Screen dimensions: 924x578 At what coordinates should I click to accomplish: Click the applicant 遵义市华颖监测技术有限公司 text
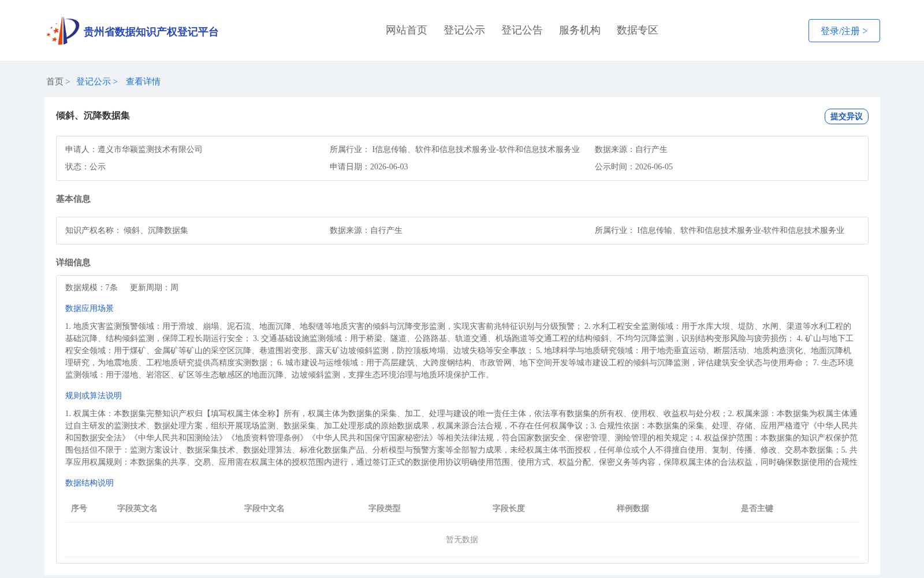coord(150,149)
